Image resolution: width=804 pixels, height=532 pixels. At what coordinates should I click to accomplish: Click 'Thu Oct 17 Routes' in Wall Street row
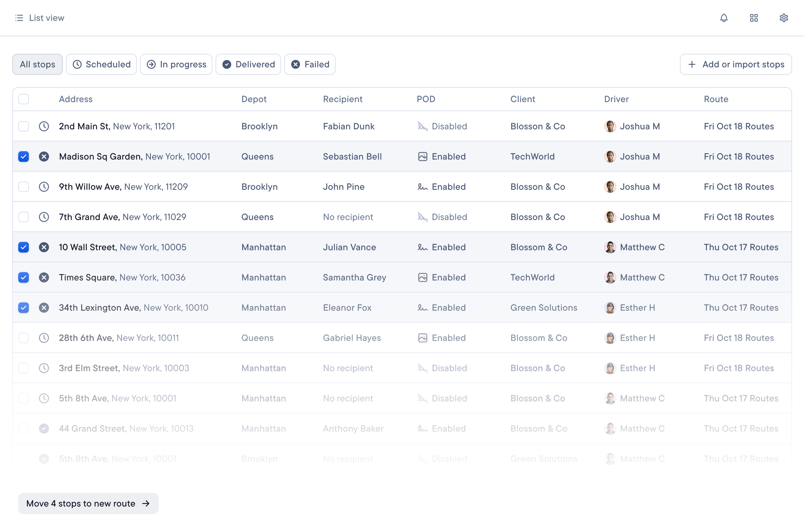coord(741,247)
